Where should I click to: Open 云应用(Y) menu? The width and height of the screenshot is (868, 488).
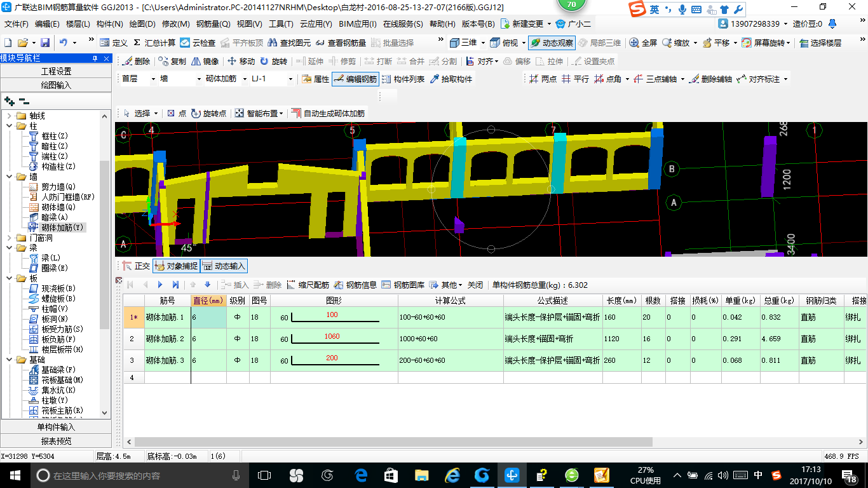pyautogui.click(x=316, y=24)
